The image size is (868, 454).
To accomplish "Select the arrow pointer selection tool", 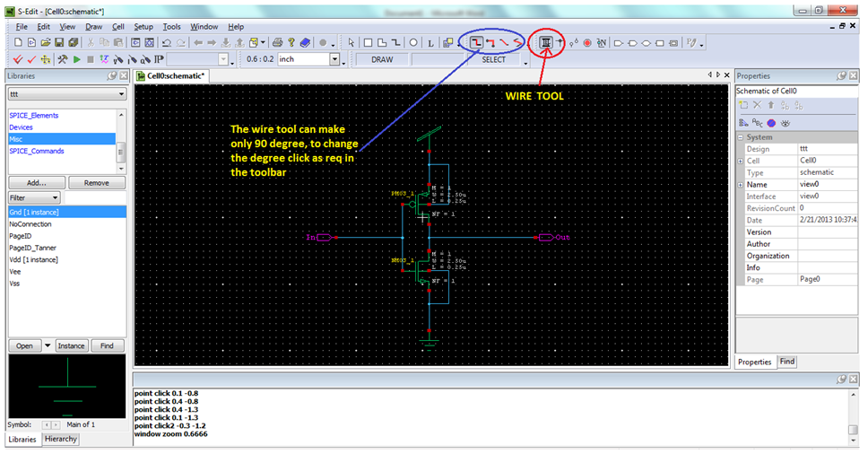I will [x=351, y=43].
